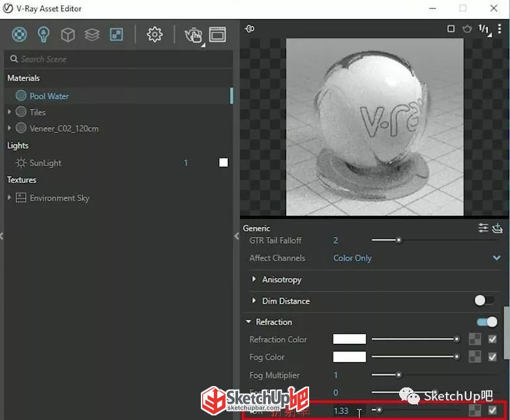Screen dimensions: 510x420
Task: Click the Fog Color white swatch
Action: tap(350, 357)
